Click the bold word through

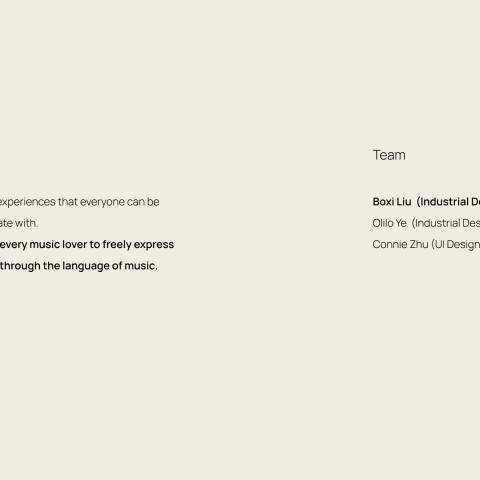click(20, 266)
